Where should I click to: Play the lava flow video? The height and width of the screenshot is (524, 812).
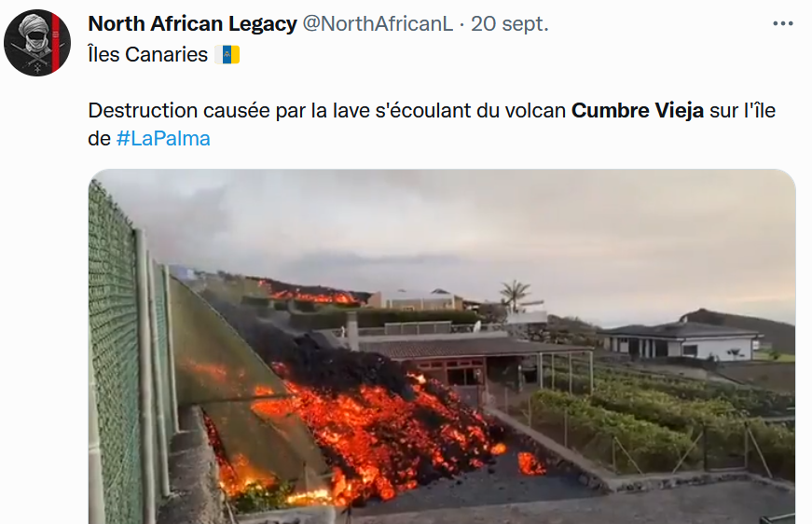[x=442, y=347]
